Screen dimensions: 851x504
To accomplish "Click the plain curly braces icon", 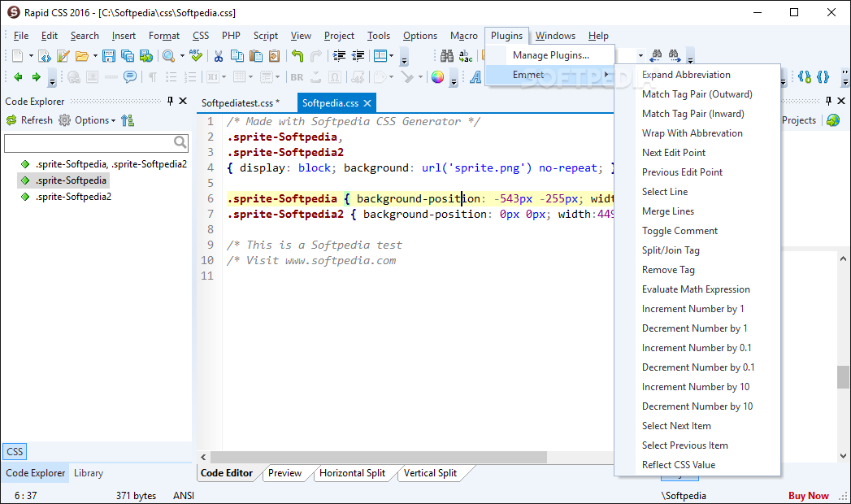I will [x=823, y=77].
